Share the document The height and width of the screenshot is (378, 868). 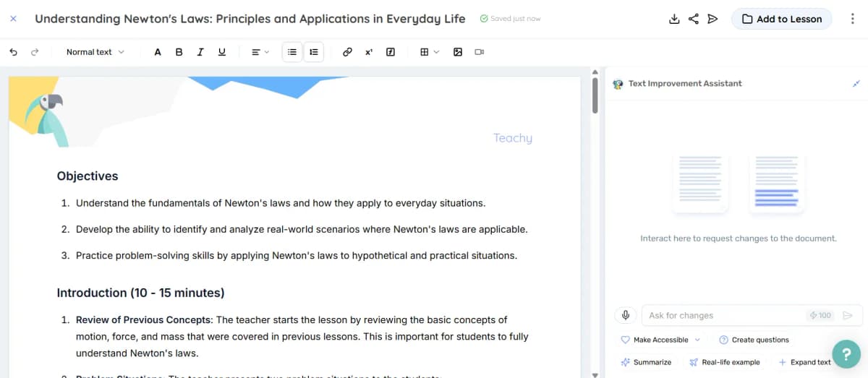(x=694, y=19)
